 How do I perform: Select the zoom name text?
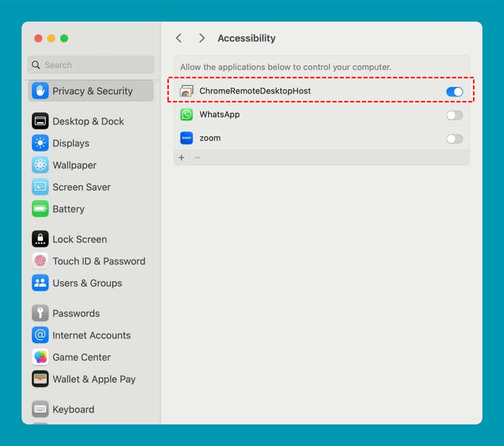[210, 138]
